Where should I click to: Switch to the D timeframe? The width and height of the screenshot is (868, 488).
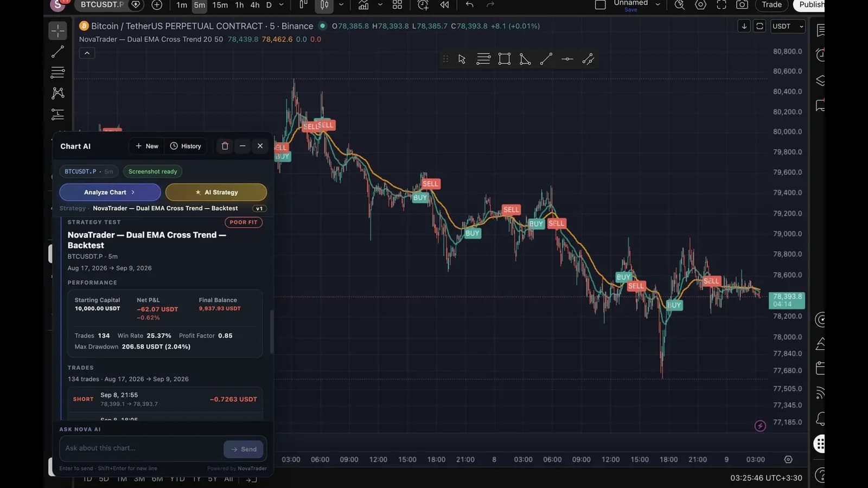pos(269,5)
